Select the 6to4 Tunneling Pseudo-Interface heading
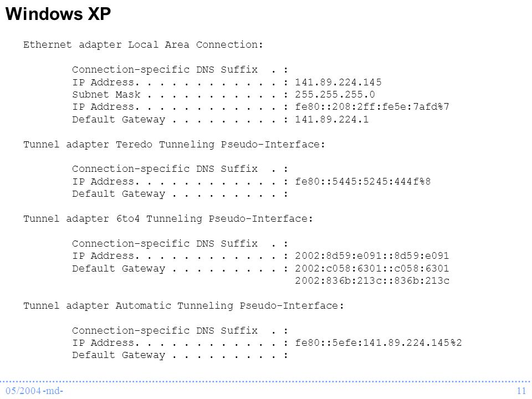Image resolution: width=532 pixels, height=399 pixels. 168,219
